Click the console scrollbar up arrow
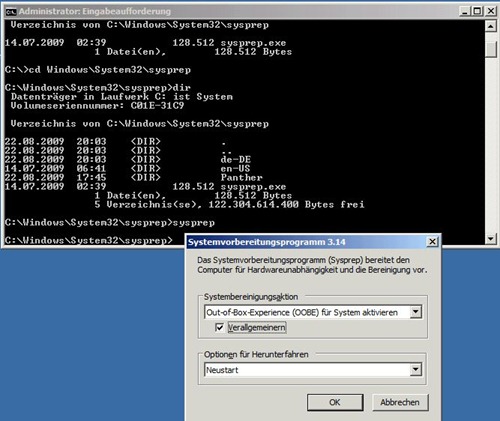This screenshot has height=421, width=500. pyautogui.click(x=490, y=26)
